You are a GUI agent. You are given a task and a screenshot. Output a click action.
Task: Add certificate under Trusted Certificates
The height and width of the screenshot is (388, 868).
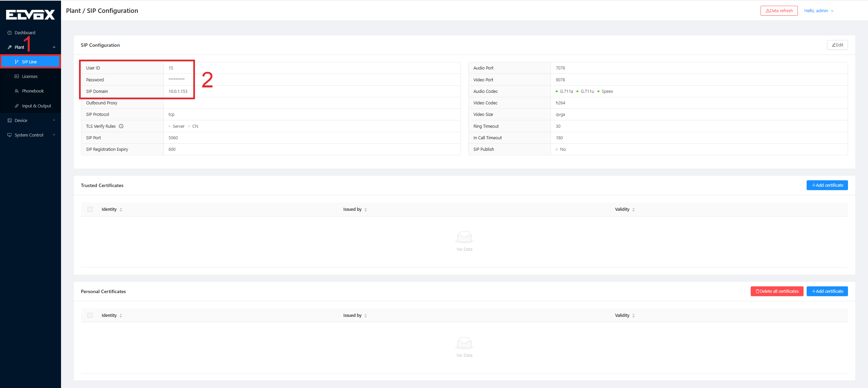(827, 185)
